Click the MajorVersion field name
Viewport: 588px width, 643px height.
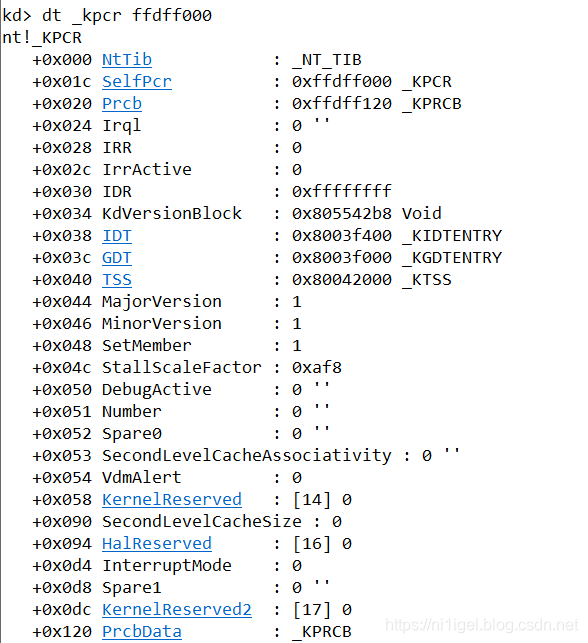tap(162, 302)
